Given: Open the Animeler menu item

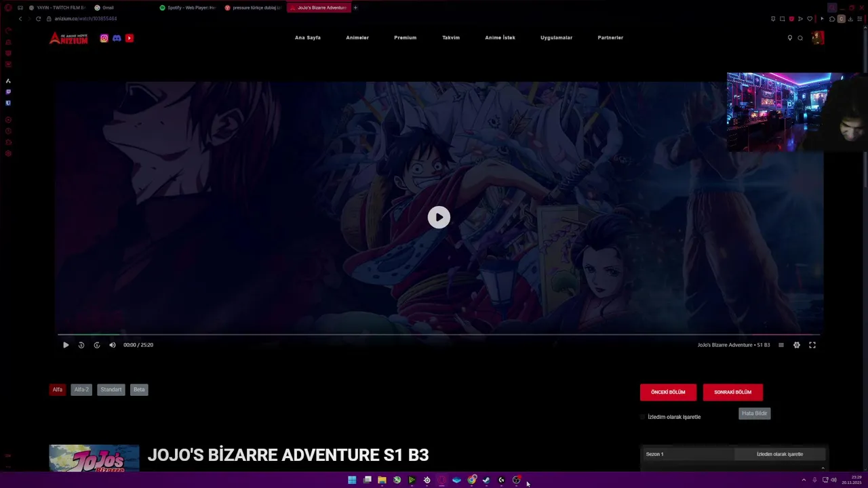Looking at the screenshot, I should pos(357,38).
